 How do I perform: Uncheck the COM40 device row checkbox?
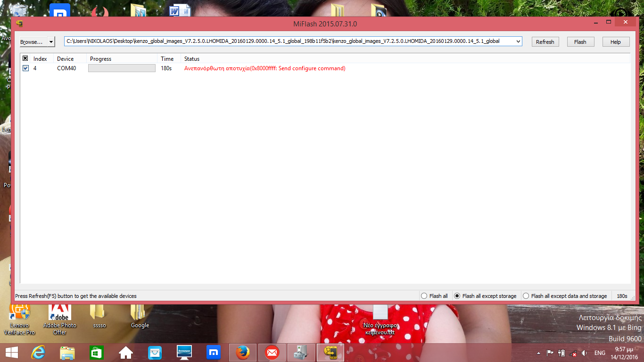(x=26, y=68)
